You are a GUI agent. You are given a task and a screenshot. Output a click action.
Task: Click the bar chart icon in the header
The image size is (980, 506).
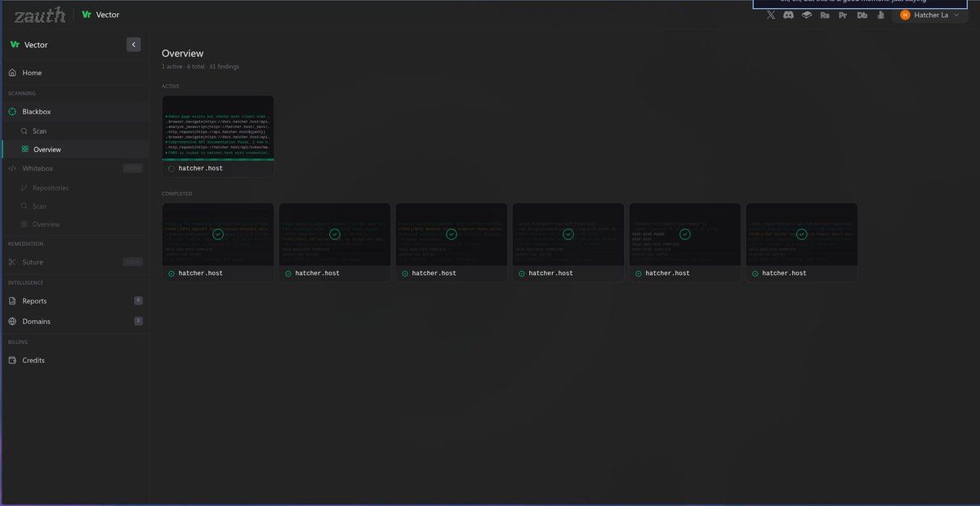[x=879, y=15]
